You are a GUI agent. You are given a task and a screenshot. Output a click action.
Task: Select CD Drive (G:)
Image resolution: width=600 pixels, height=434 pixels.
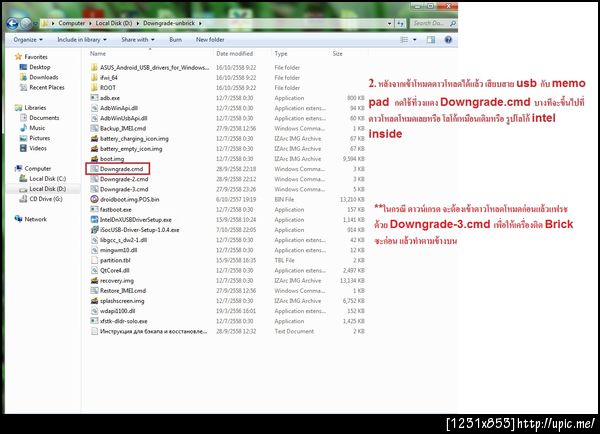pos(46,199)
